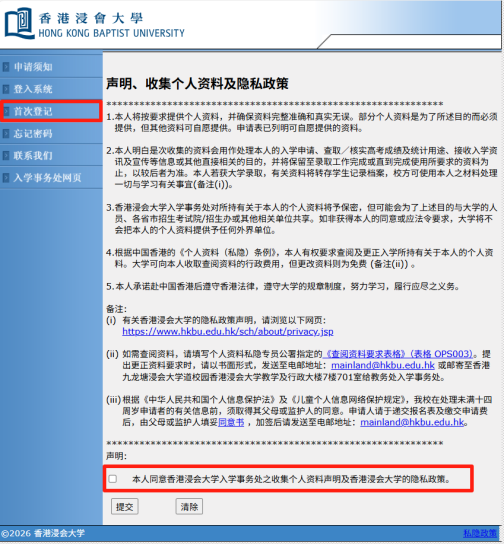The image size is (504, 545).
Task: Click the 备注: label
Action: tap(116, 309)
